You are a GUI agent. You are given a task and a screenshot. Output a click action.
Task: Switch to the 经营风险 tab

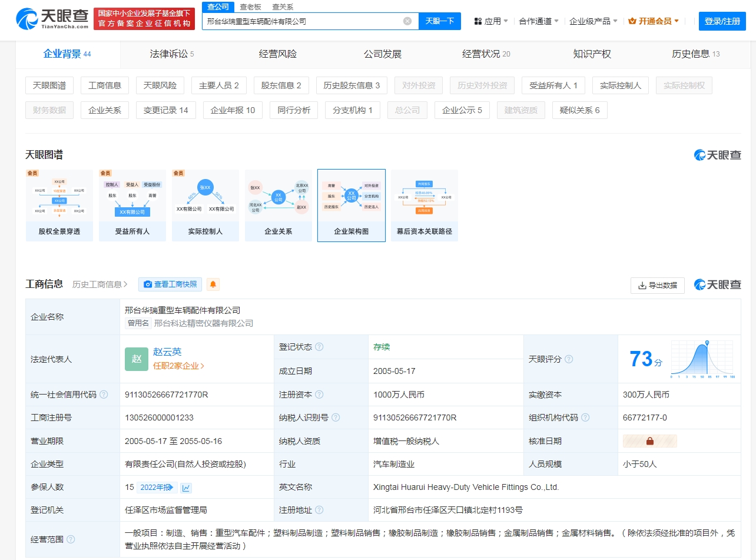(x=278, y=54)
